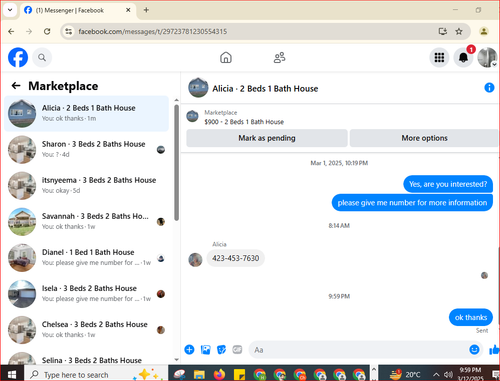Viewport: 500px width, 381px height.
Task: Open Isela 3 Beds 2 Baths conversation
Action: [87, 293]
